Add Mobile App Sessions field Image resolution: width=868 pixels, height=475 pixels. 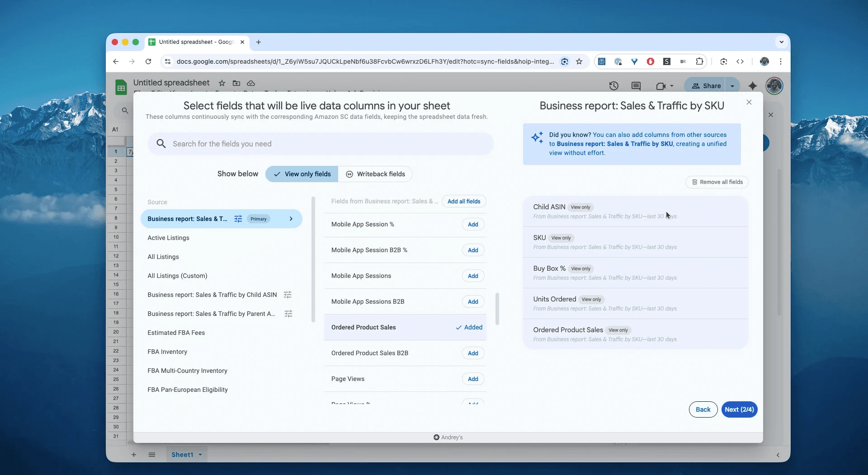coord(473,276)
